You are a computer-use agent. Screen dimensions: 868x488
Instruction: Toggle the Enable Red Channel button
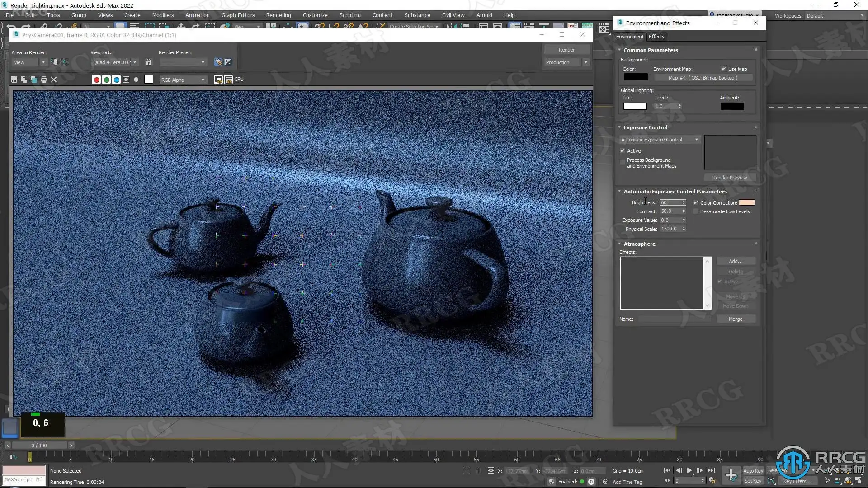[96, 80]
